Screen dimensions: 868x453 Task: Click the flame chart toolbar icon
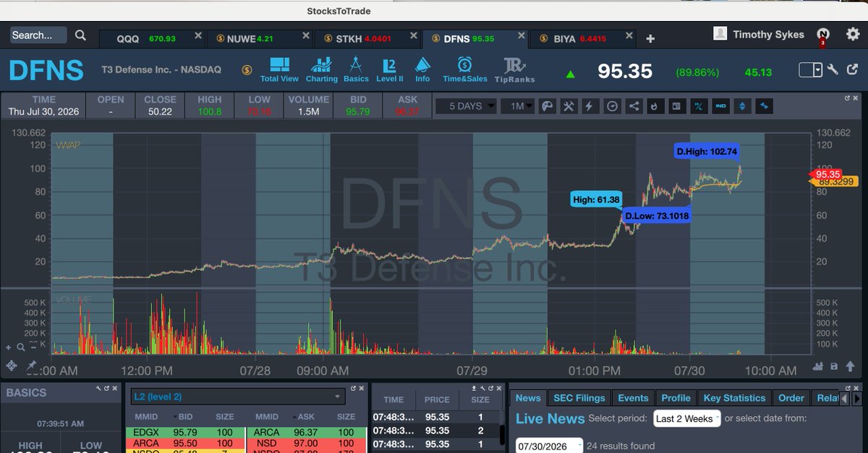tap(655, 106)
